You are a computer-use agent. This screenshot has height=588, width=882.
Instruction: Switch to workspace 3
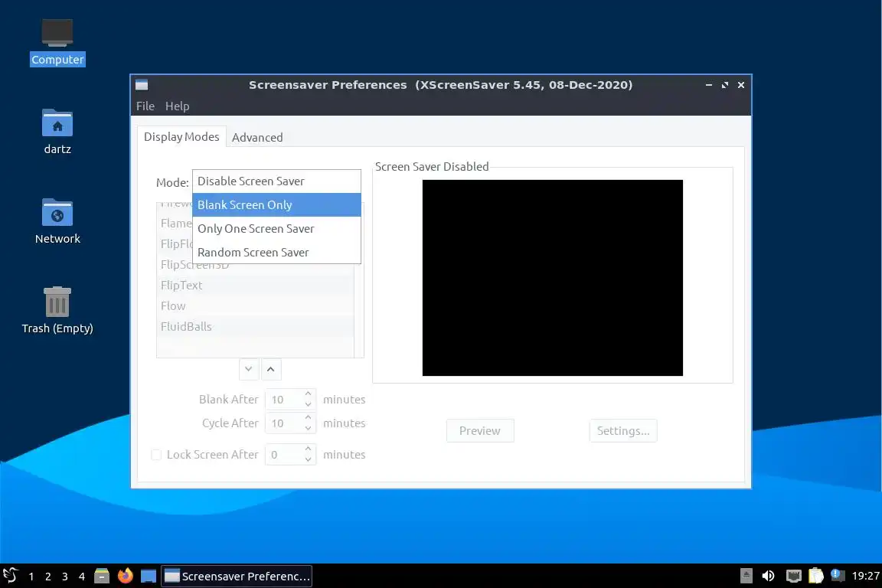64,577
